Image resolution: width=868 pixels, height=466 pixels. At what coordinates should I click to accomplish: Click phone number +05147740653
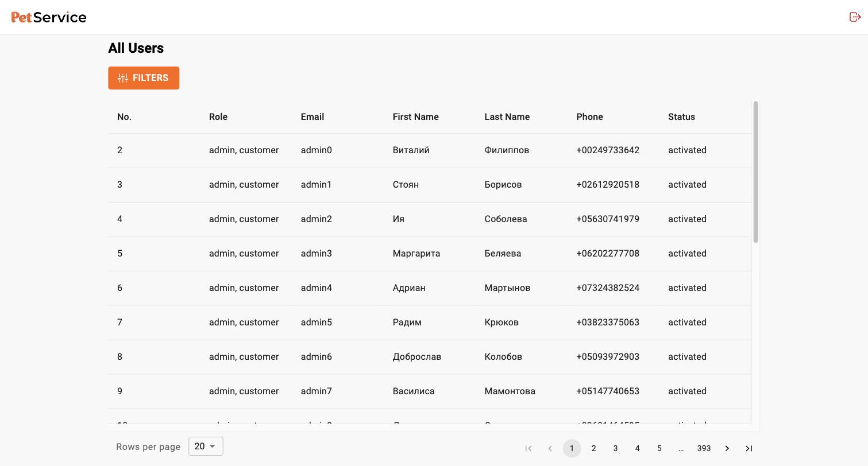coord(608,391)
